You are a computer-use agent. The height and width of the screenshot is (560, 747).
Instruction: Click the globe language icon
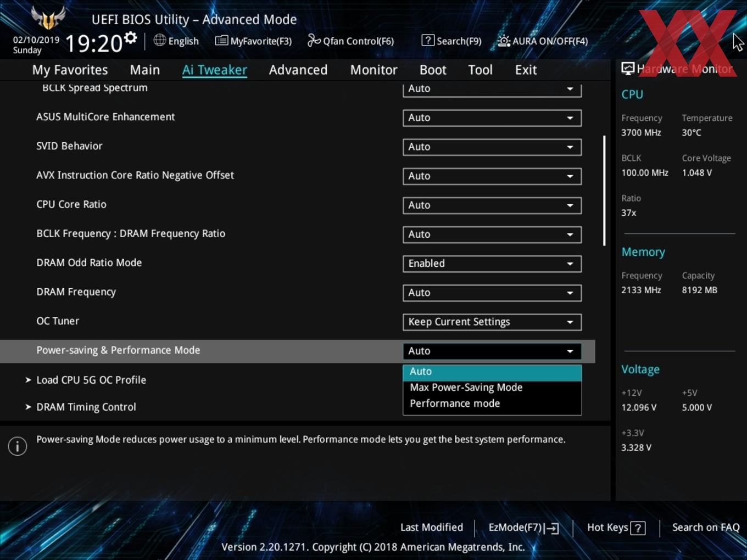pyautogui.click(x=159, y=40)
